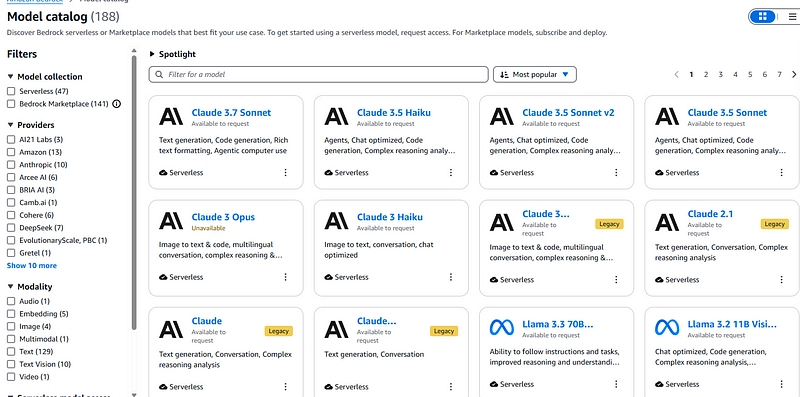Open the Claude 3.5 Sonnet v2 model link

(568, 113)
